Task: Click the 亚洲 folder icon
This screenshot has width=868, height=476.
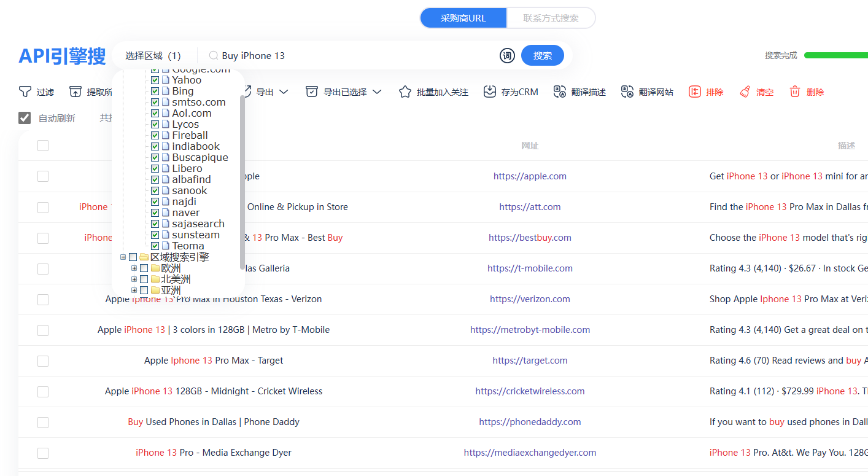Action: point(155,290)
